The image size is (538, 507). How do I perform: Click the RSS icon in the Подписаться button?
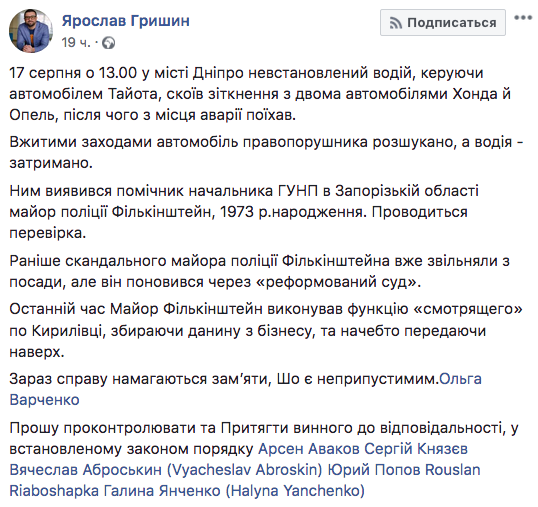point(396,23)
